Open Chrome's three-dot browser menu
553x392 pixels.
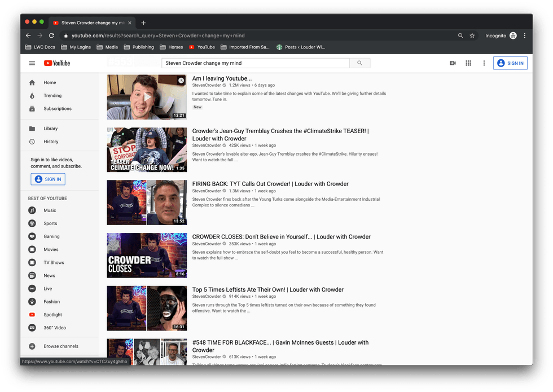(x=525, y=36)
